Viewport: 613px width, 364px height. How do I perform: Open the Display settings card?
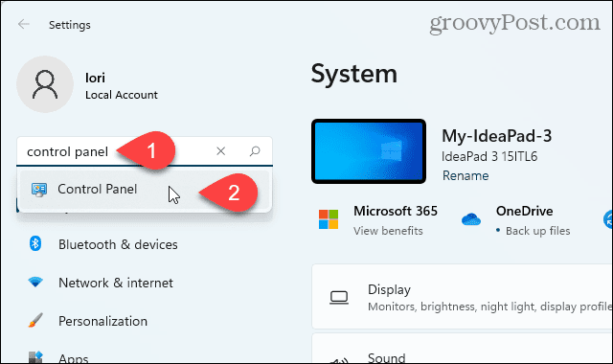[462, 297]
